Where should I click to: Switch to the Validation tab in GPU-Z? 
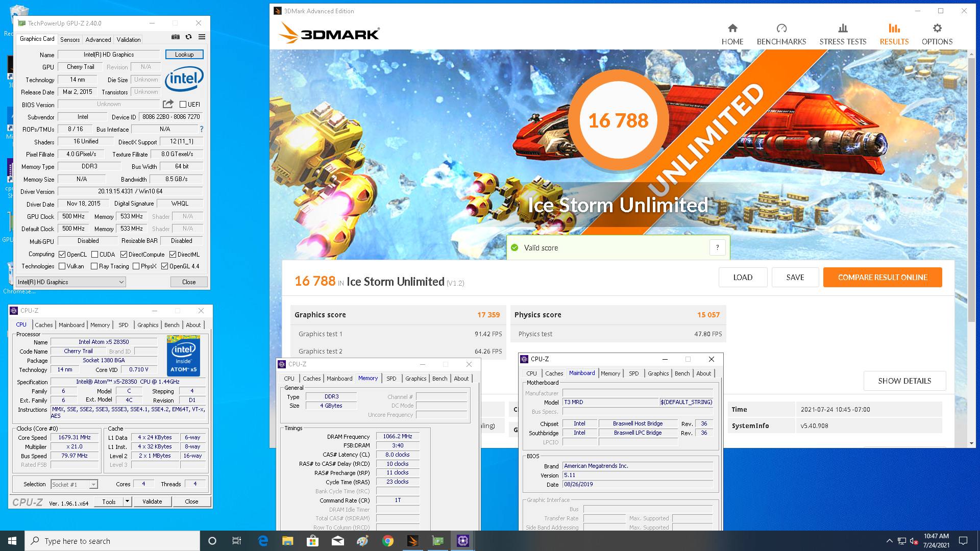tap(129, 39)
